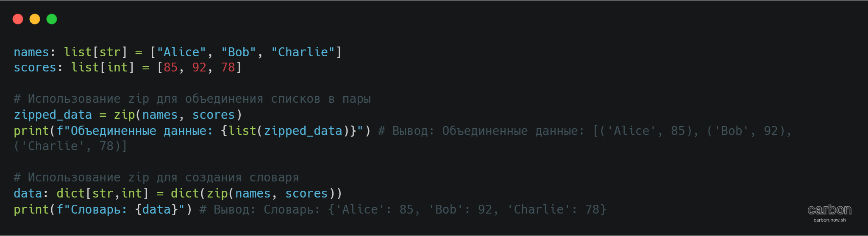Click the zipped_data variable assignment
The image size is (868, 236).
point(53,115)
